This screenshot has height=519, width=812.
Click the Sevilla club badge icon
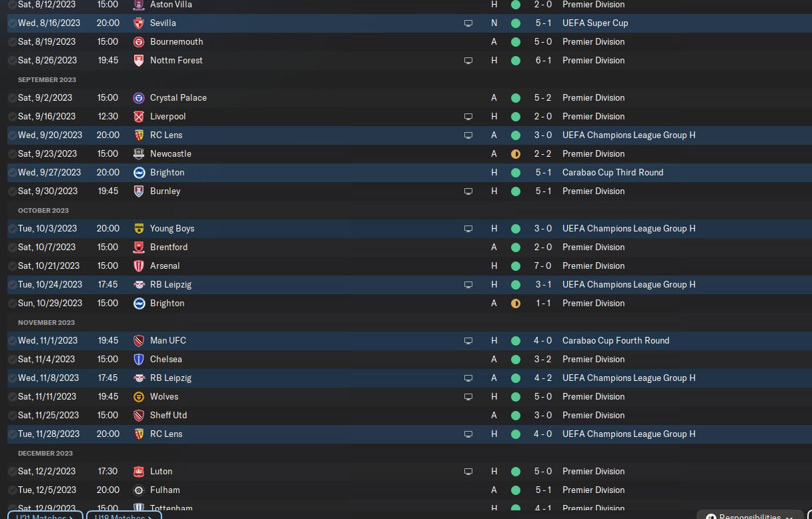click(x=139, y=23)
